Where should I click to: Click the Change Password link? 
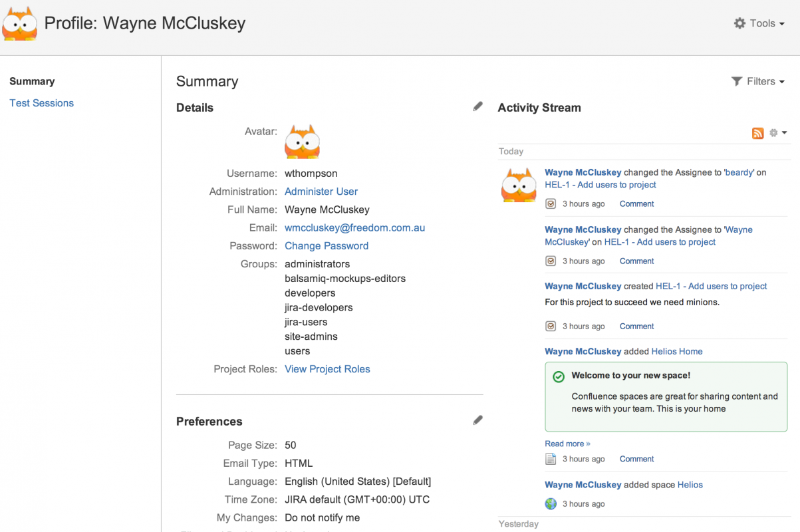tap(327, 246)
